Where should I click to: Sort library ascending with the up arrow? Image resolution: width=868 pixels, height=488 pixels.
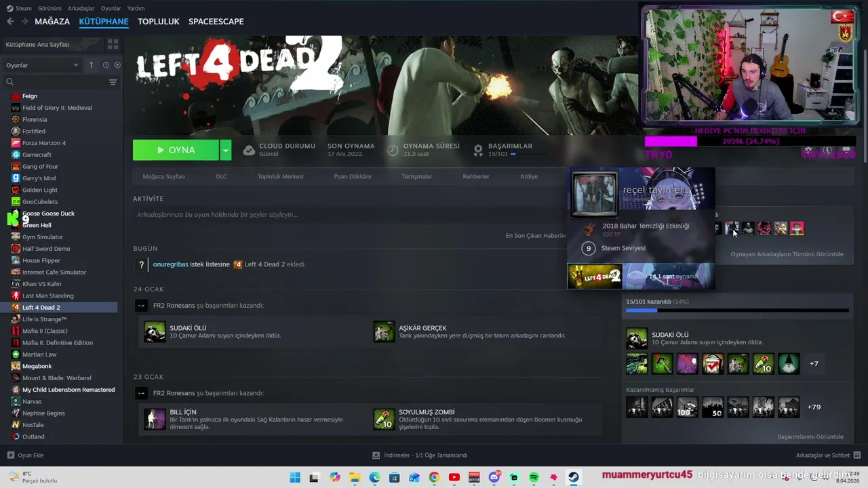(x=91, y=65)
